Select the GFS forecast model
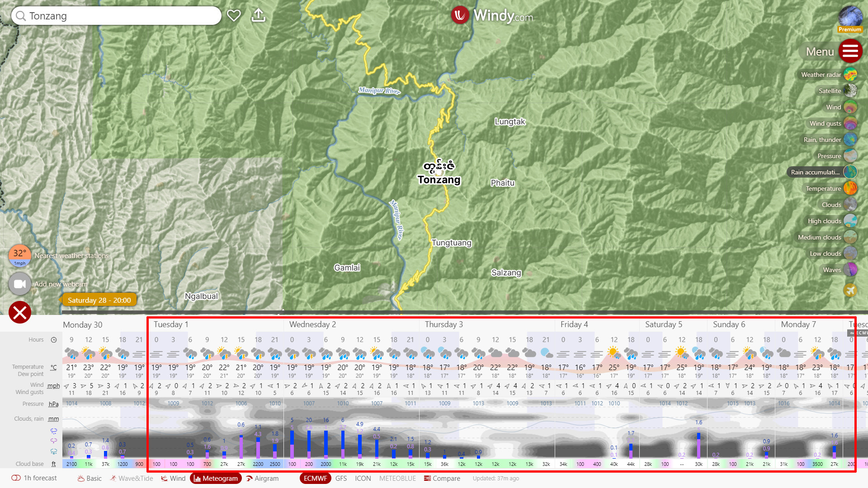 341,479
